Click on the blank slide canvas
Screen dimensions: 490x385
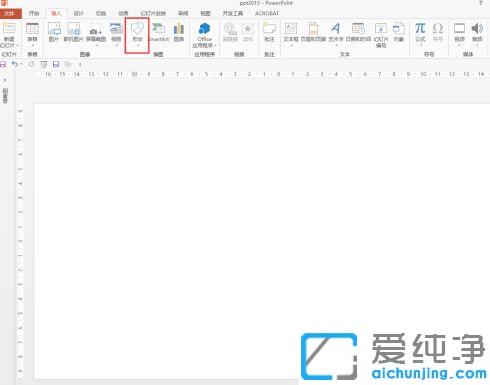[x=262, y=242]
